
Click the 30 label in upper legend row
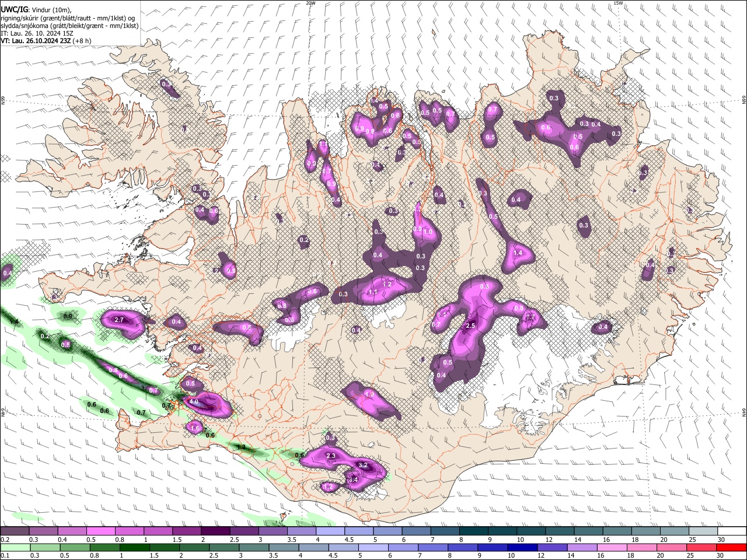click(x=721, y=540)
